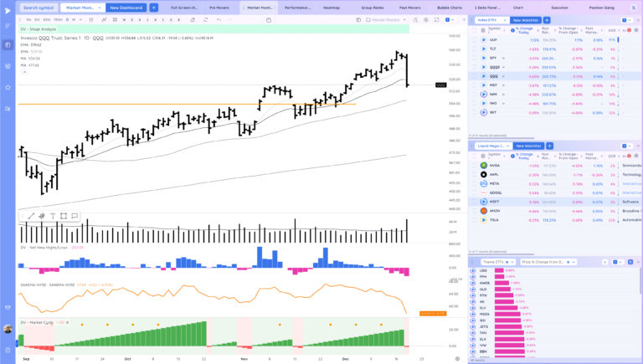
Task: Click the Search symbol input field
Action: tap(38, 8)
